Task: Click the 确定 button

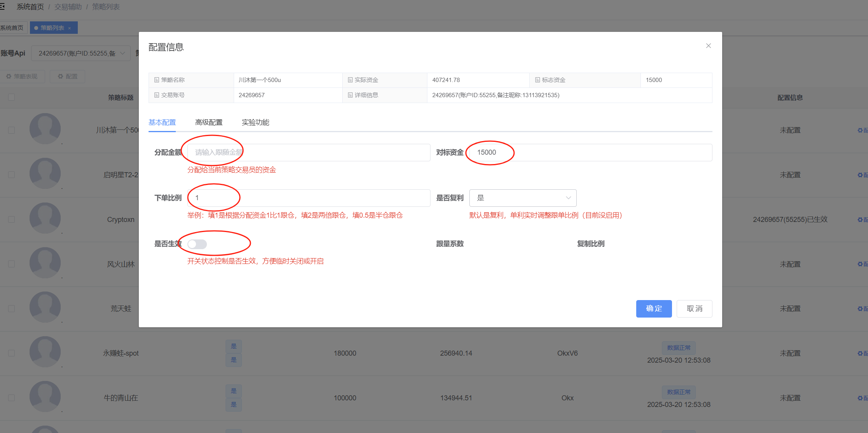Action: tap(654, 309)
